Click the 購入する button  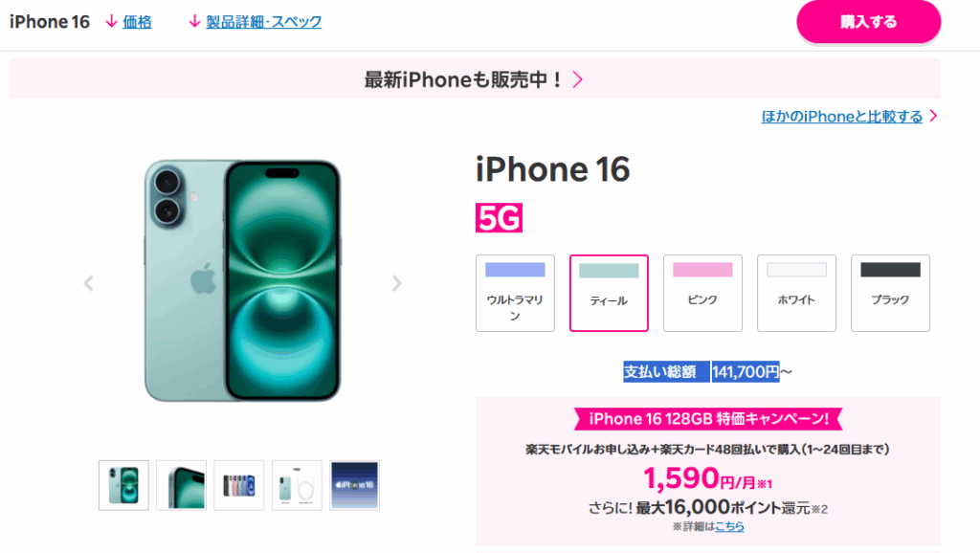coord(869,22)
